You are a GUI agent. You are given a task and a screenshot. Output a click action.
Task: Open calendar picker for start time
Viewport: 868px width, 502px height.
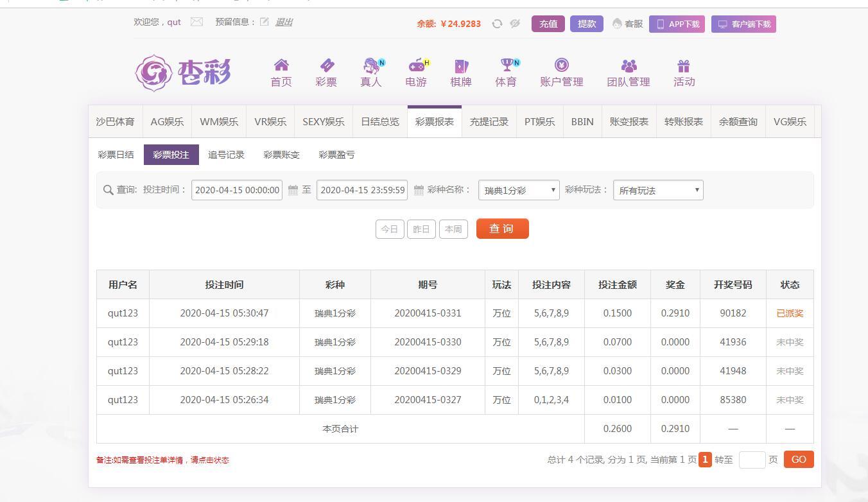pyautogui.click(x=293, y=190)
